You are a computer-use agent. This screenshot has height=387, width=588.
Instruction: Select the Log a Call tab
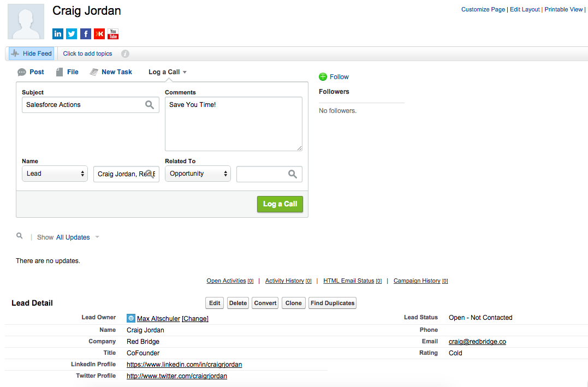164,72
